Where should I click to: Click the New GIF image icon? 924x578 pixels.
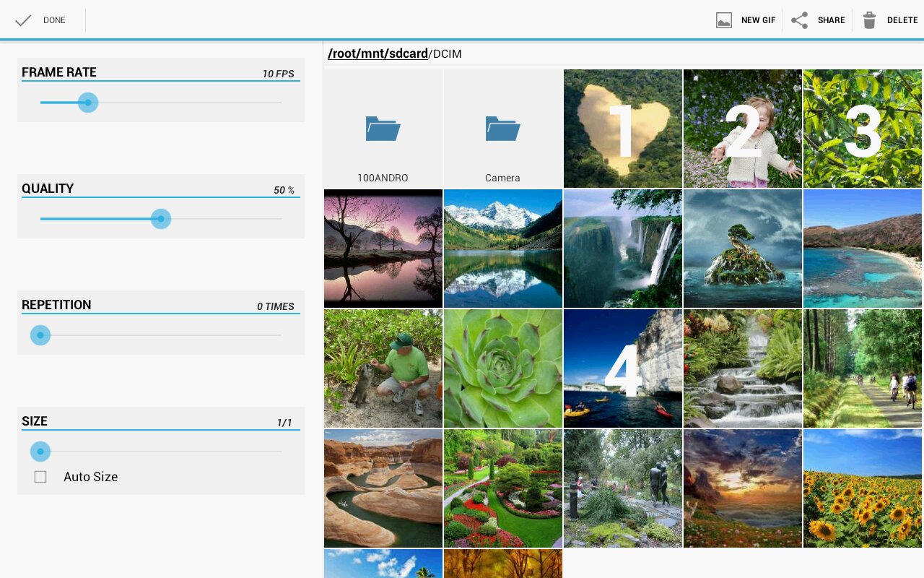pyautogui.click(x=724, y=20)
